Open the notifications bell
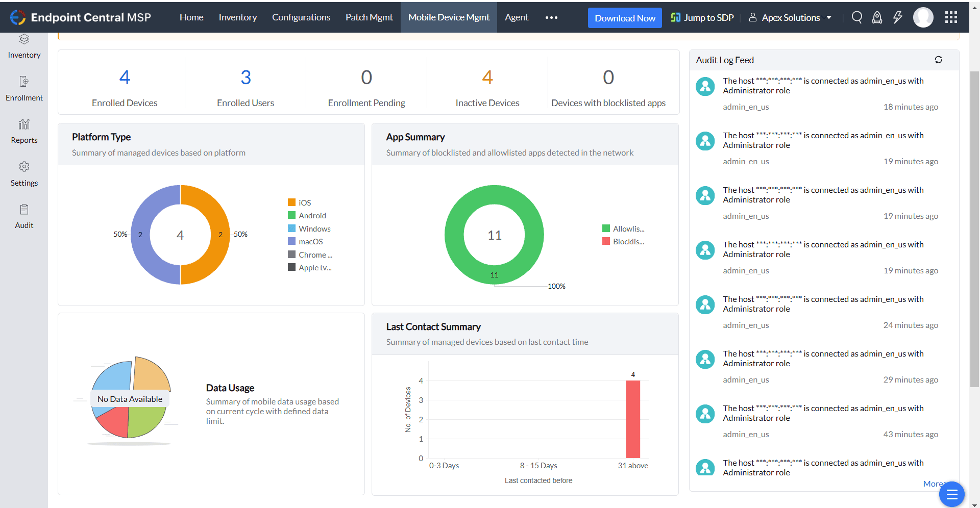980x508 pixels. tap(877, 17)
